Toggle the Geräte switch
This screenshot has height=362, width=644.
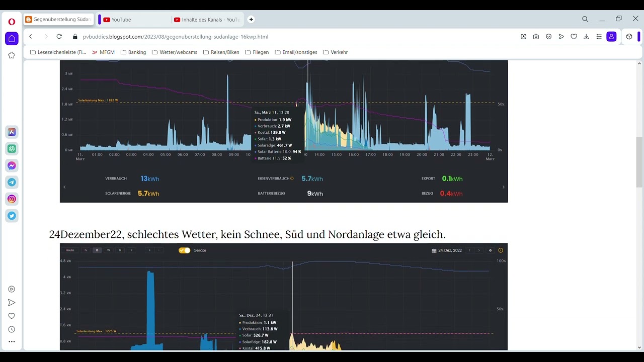(x=184, y=250)
